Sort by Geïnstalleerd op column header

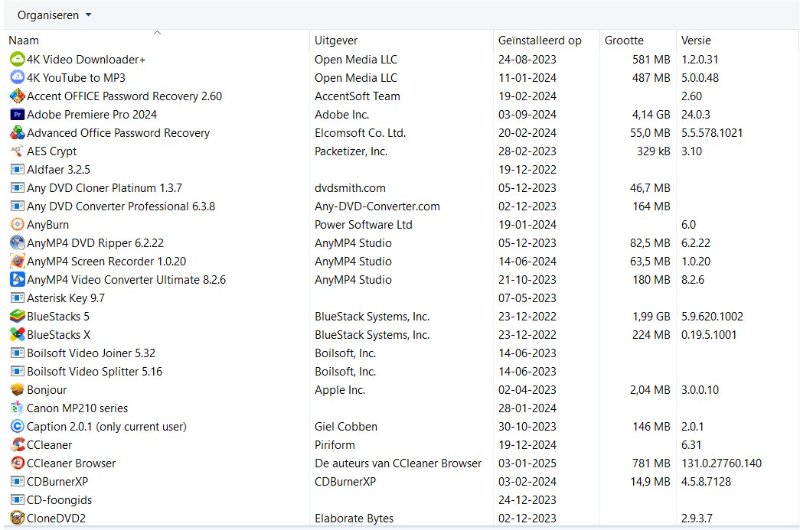[539, 41]
